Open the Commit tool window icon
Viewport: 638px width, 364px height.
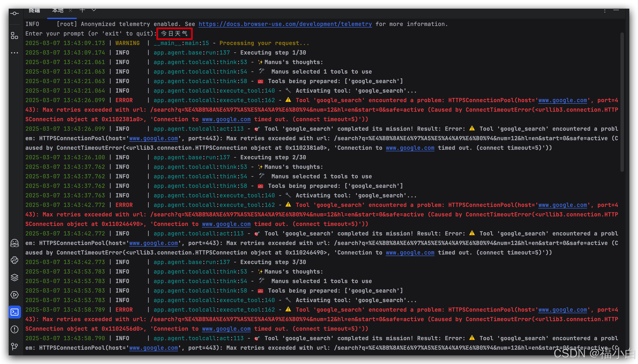point(14,13)
